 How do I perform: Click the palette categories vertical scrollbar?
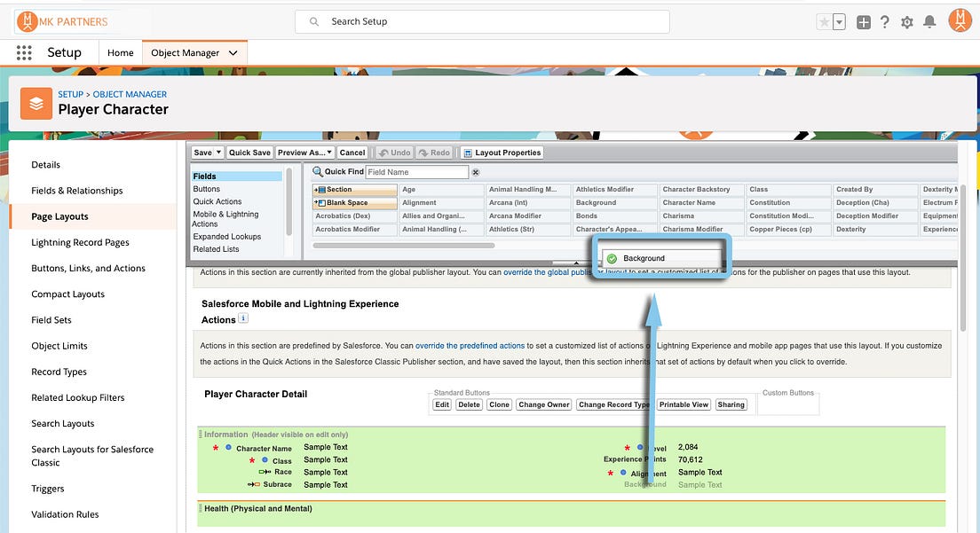[x=288, y=201]
